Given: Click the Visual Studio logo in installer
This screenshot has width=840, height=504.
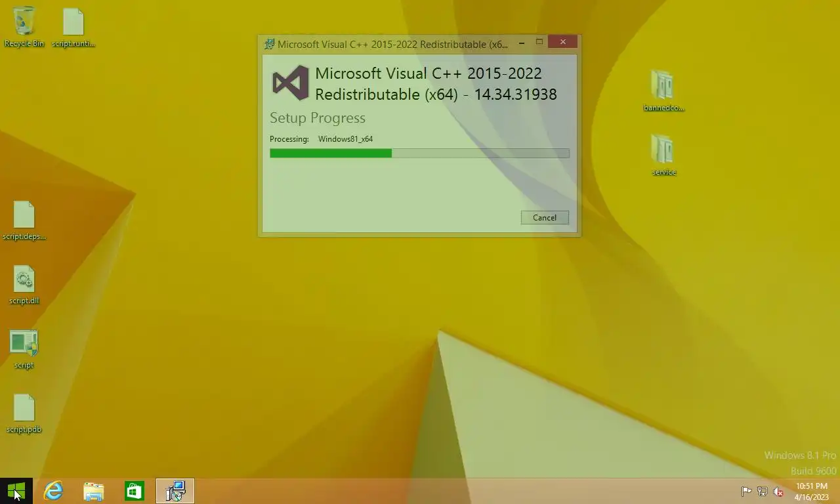Looking at the screenshot, I should pyautogui.click(x=290, y=83).
